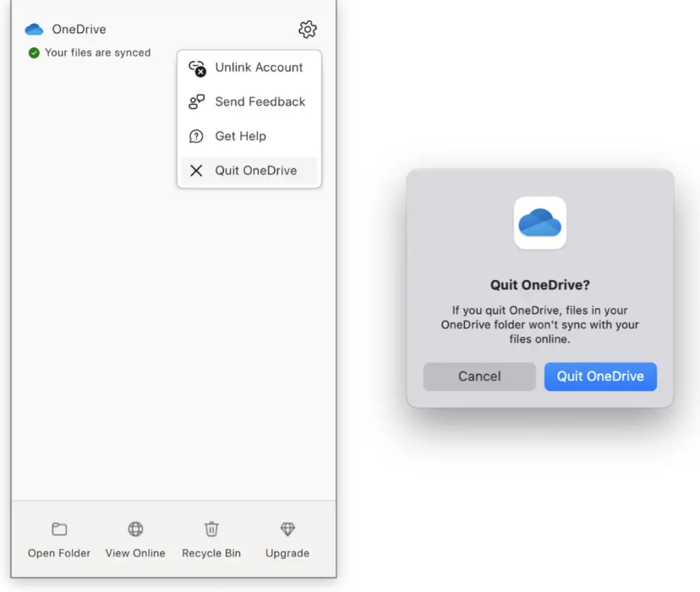Viewport: 700px width, 592px height.
Task: Click the Open Folder icon
Action: (x=59, y=529)
